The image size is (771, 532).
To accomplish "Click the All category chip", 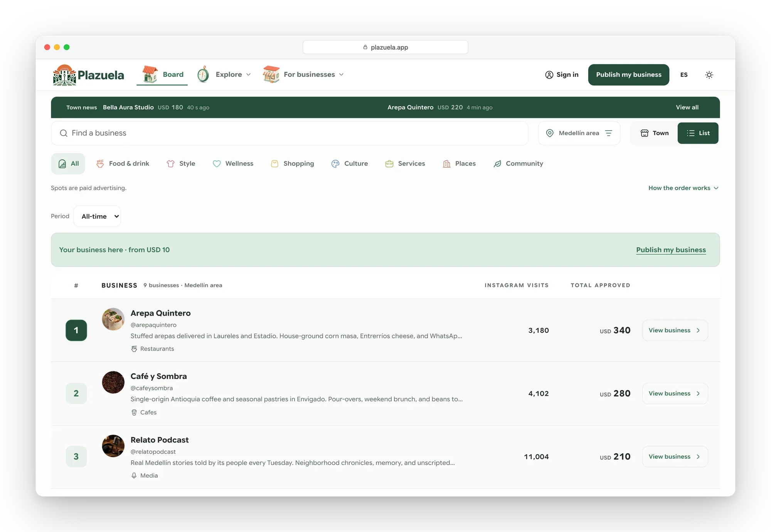I will point(68,164).
